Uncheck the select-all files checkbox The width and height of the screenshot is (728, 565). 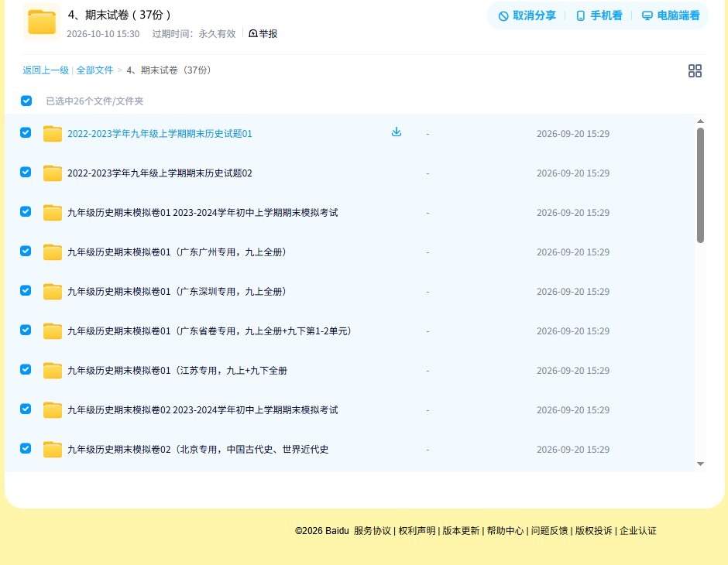(26, 101)
